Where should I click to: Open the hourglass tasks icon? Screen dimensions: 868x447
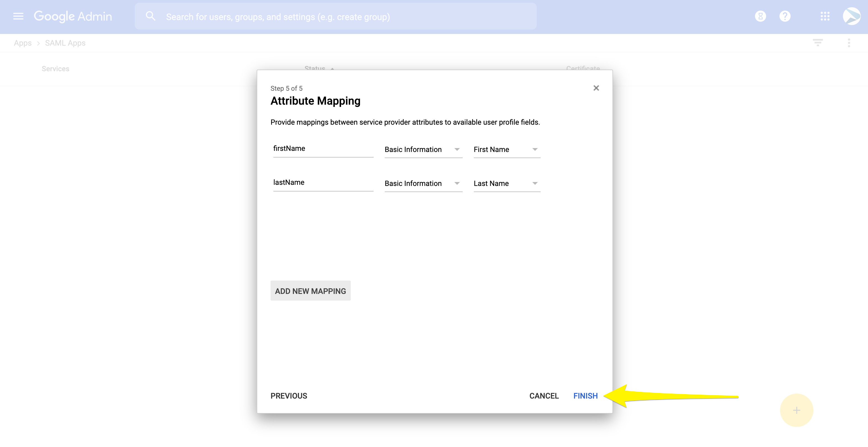(760, 16)
